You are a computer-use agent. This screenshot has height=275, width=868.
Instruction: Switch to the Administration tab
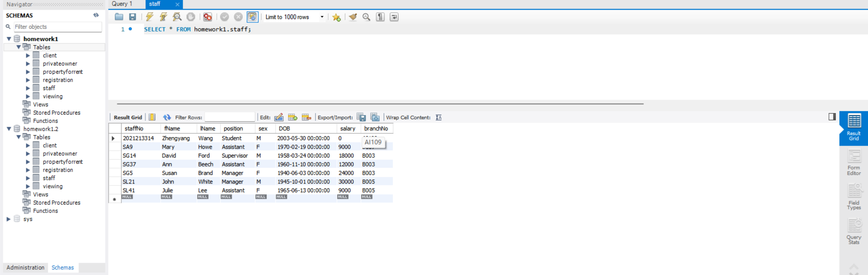point(26,268)
